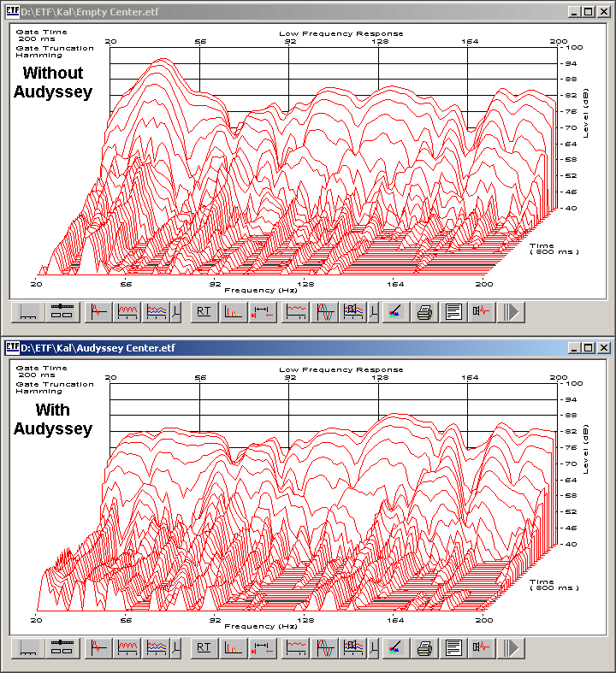
Task: Expand waterfall options arrow in Audyssey Center toolbar
Action: pyautogui.click(x=177, y=648)
